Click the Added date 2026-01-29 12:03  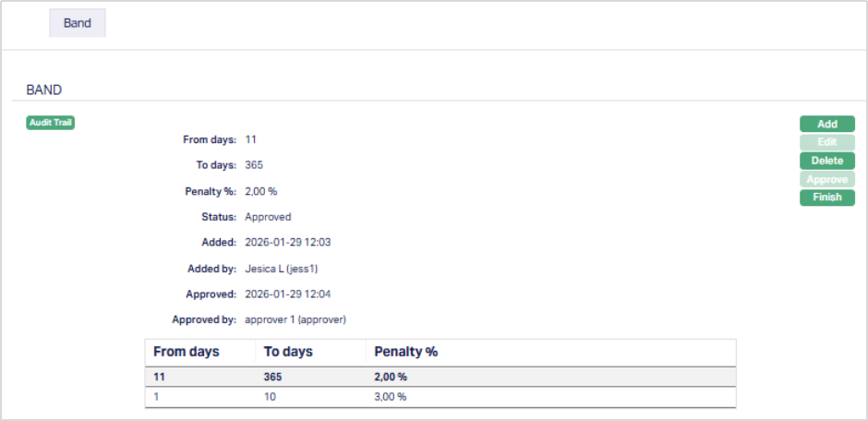288,243
